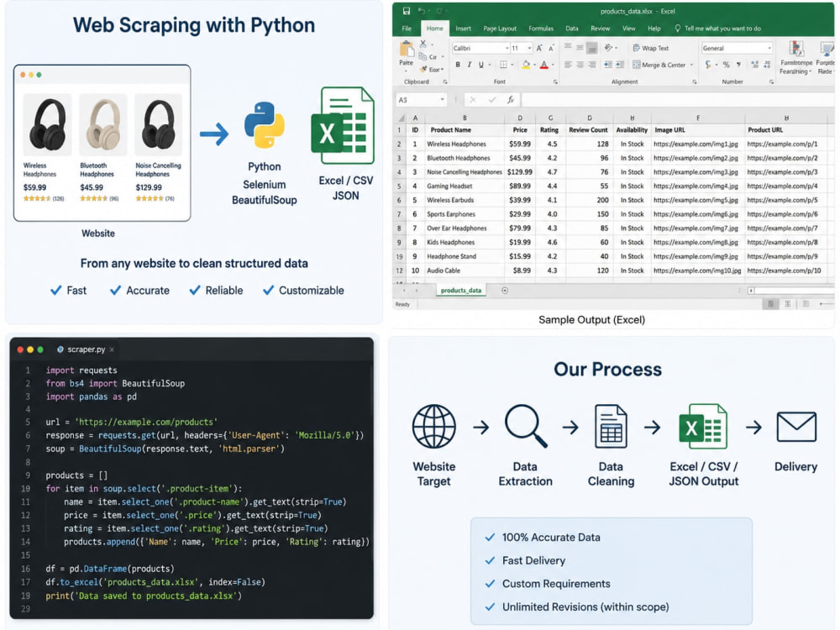
Task: Open the General number format dropdown
Action: [x=769, y=48]
